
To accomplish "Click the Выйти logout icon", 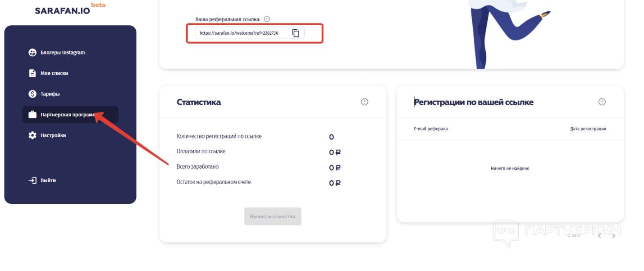I will coord(32,180).
